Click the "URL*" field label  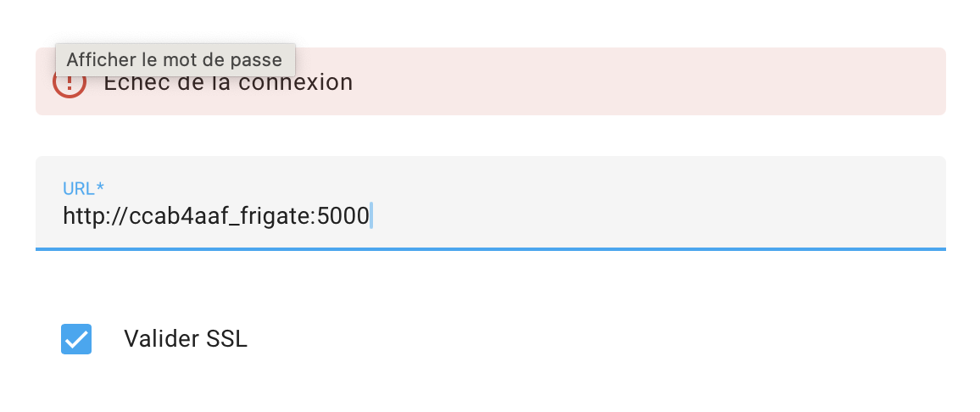click(x=83, y=188)
